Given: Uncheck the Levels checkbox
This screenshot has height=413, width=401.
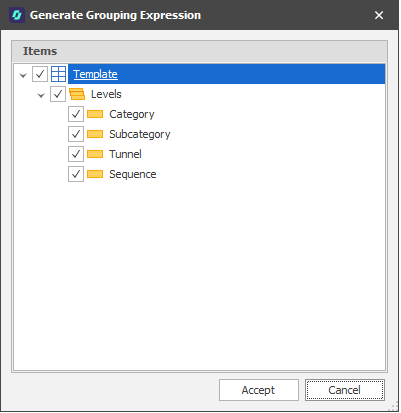Looking at the screenshot, I should 58,94.
